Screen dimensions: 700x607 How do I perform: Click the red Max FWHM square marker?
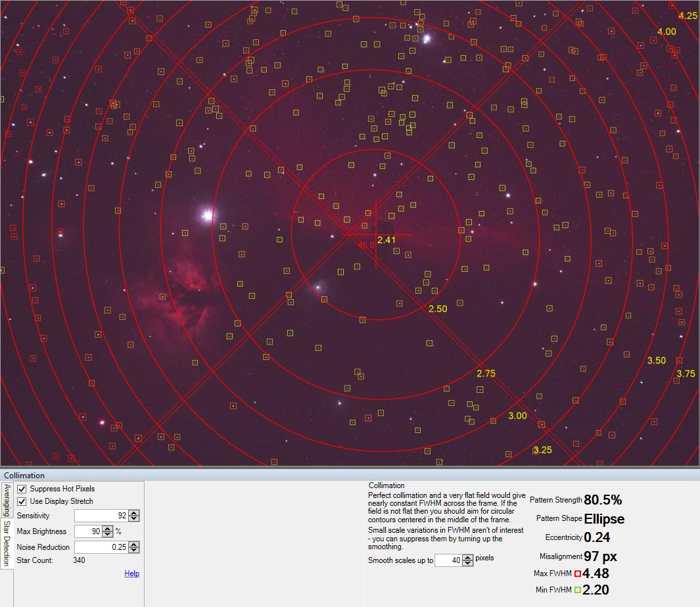pyautogui.click(x=578, y=574)
